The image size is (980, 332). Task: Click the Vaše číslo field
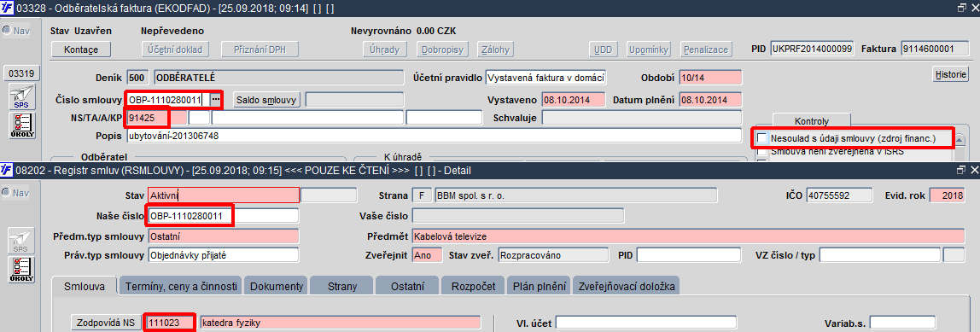pyautogui.click(x=518, y=216)
